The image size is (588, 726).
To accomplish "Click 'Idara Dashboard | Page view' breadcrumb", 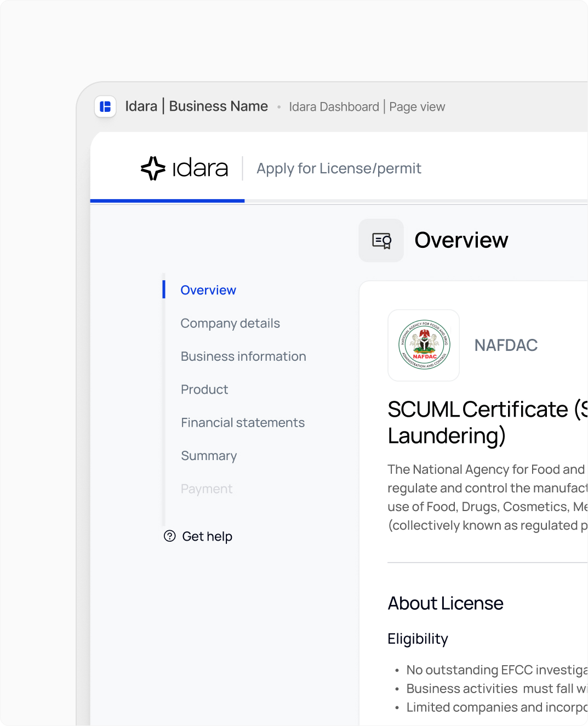I will (x=367, y=107).
